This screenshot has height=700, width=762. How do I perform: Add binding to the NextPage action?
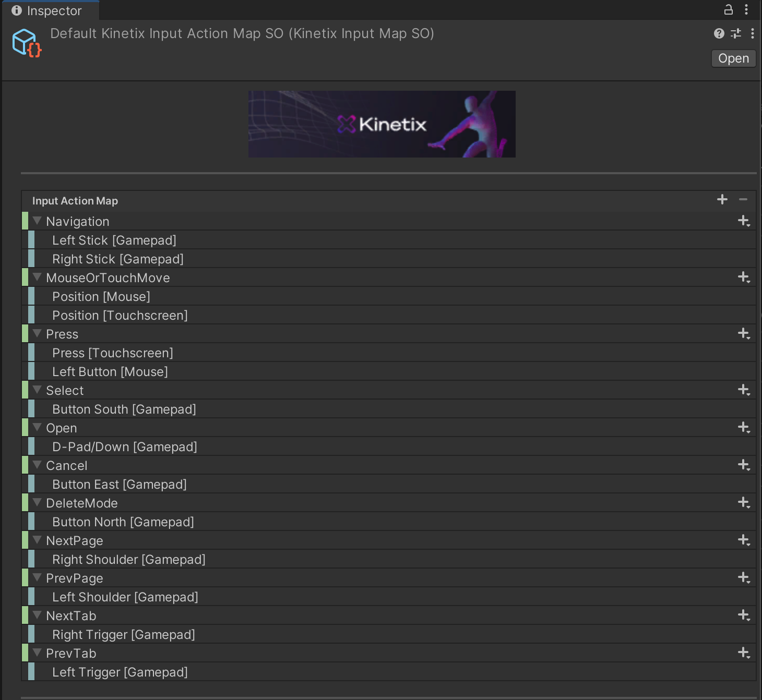(x=744, y=540)
